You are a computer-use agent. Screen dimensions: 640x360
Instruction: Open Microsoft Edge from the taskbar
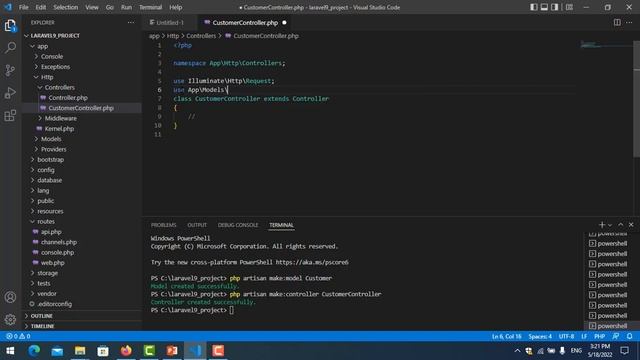click(x=34, y=351)
